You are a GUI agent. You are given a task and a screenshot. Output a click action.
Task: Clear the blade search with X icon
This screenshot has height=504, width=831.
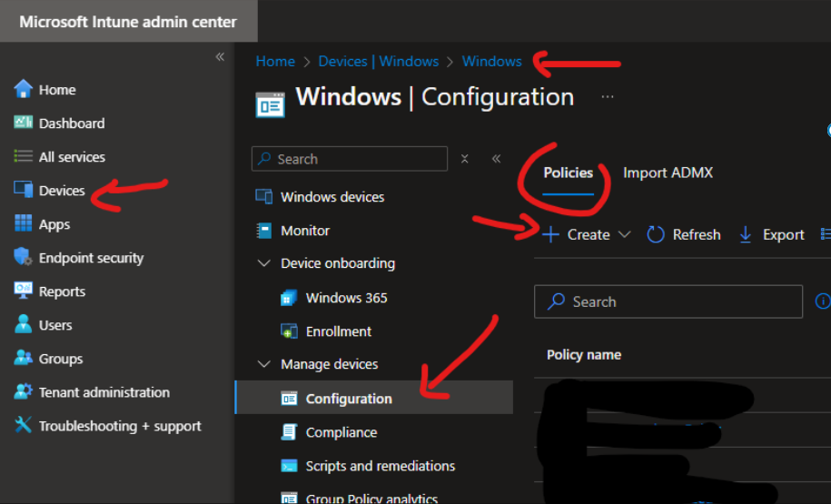pyautogui.click(x=464, y=159)
